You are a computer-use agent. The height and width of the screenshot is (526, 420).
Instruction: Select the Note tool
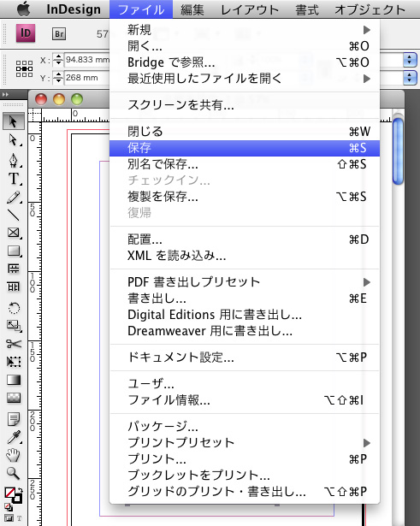pos(14,419)
